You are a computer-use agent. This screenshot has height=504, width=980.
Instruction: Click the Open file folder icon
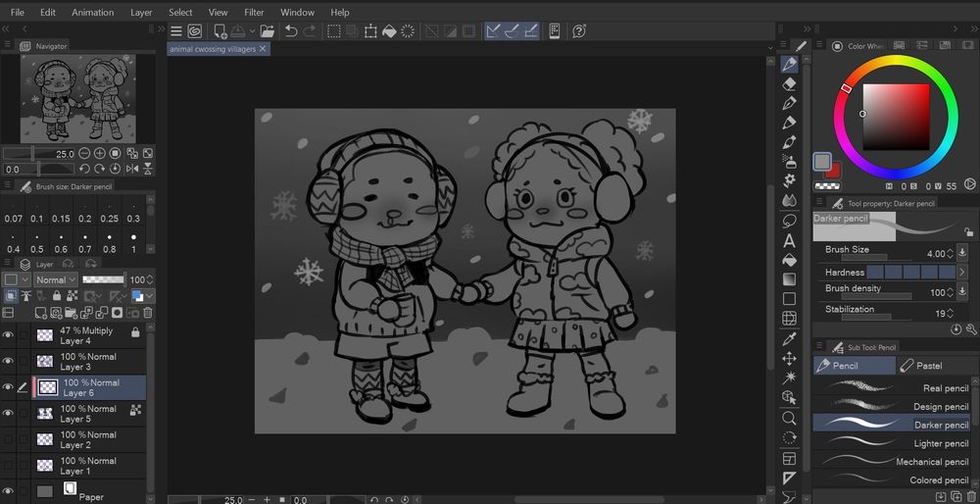(268, 31)
